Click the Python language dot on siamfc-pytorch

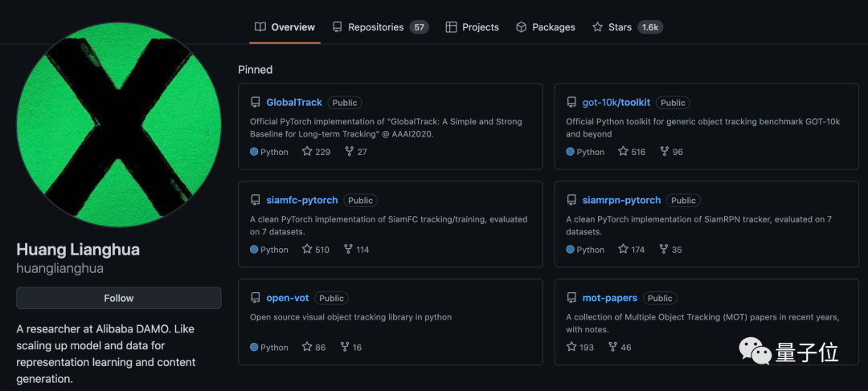[254, 250]
